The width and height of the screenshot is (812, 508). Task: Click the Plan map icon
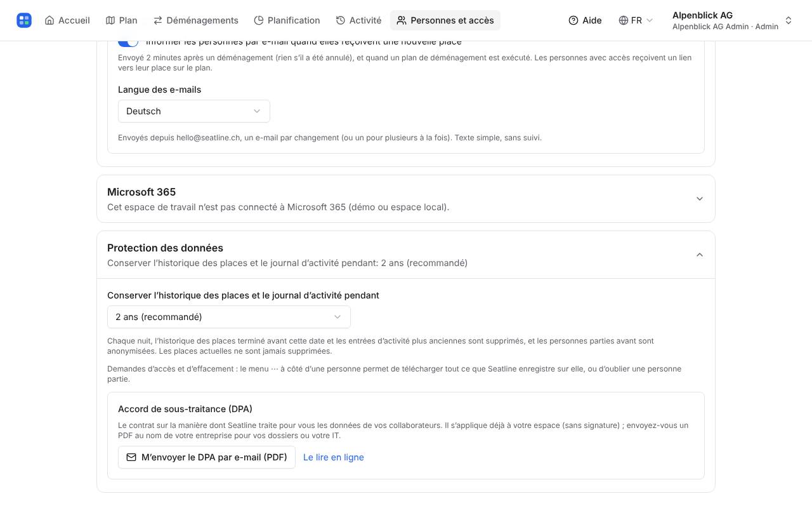coord(110,20)
